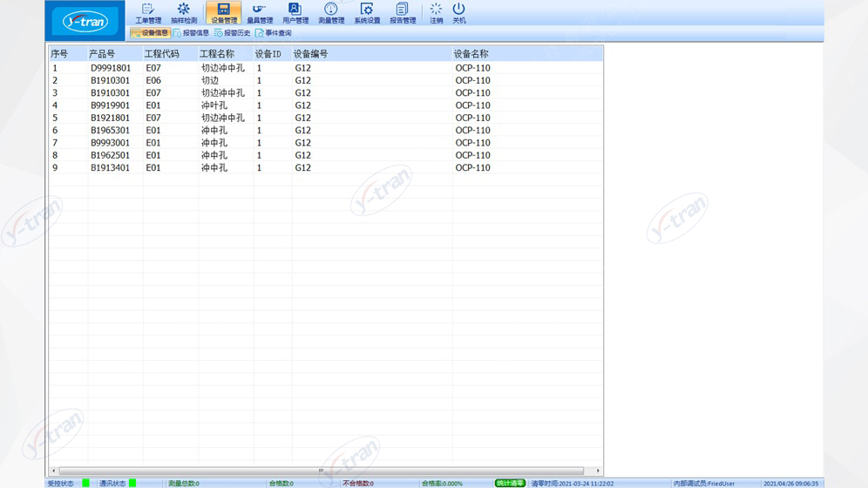Select row 3 product B1910301 E07
Screen dimensions: 868x488
pyautogui.click(x=111, y=93)
